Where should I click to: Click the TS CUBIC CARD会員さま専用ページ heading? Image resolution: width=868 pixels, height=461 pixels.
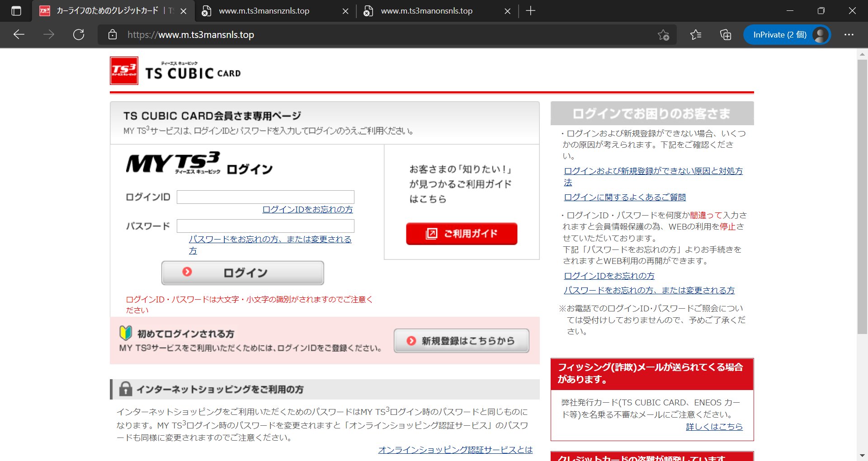click(x=212, y=116)
